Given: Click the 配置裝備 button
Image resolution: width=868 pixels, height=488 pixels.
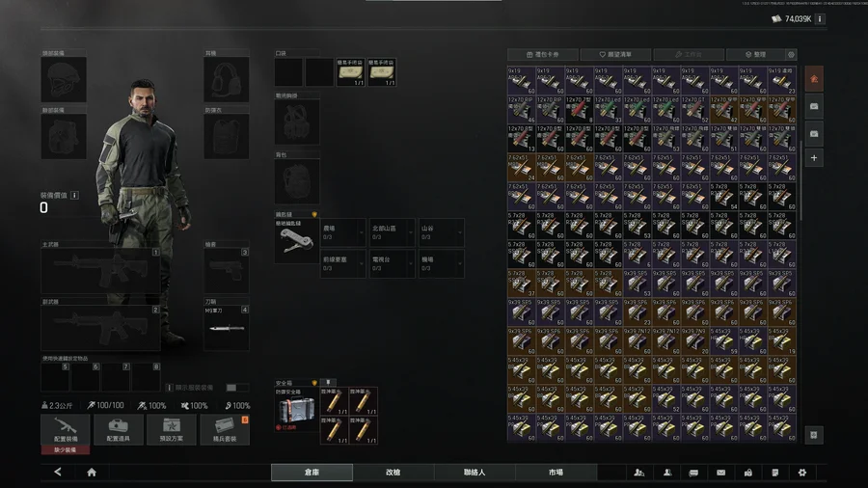Looking at the screenshot, I should point(66,430).
